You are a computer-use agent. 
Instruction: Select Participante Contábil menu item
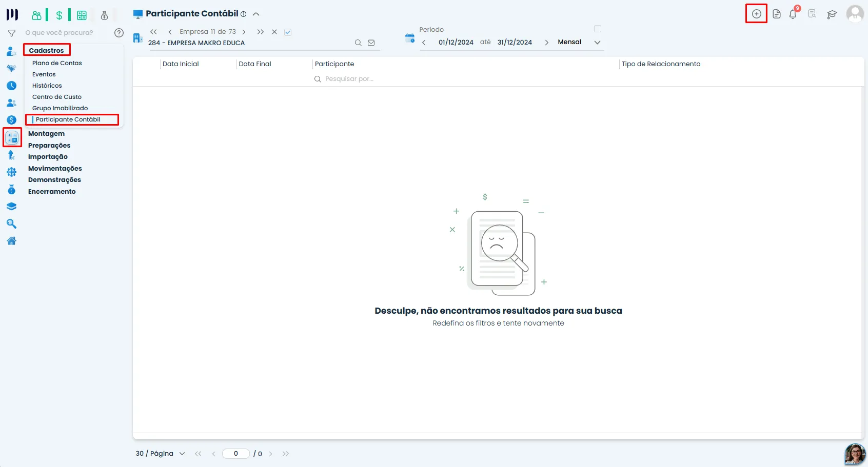[68, 119]
